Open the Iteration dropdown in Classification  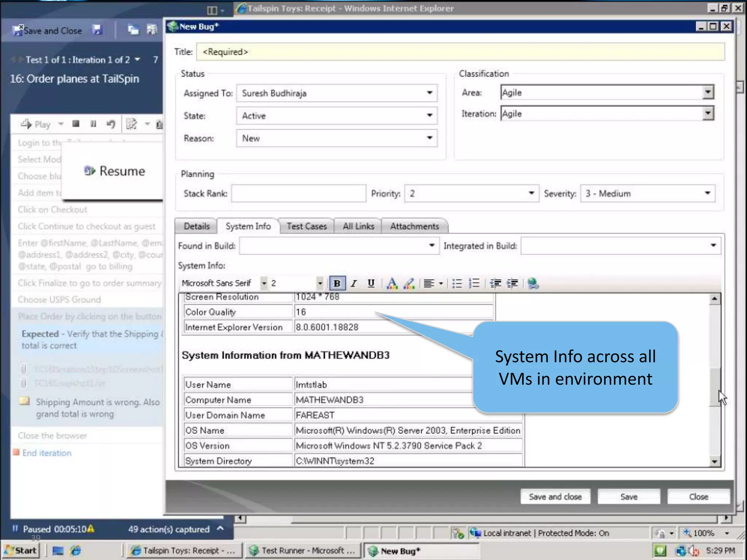pos(708,113)
